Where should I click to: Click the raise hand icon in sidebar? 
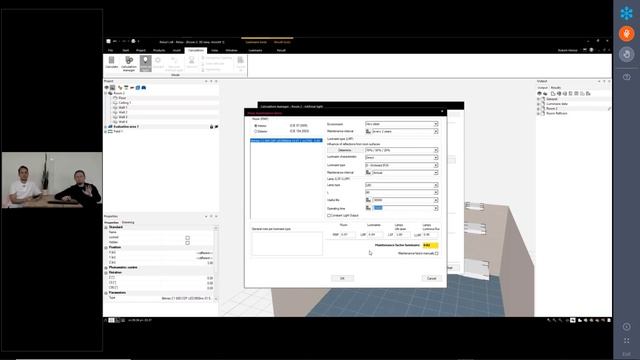[626, 54]
